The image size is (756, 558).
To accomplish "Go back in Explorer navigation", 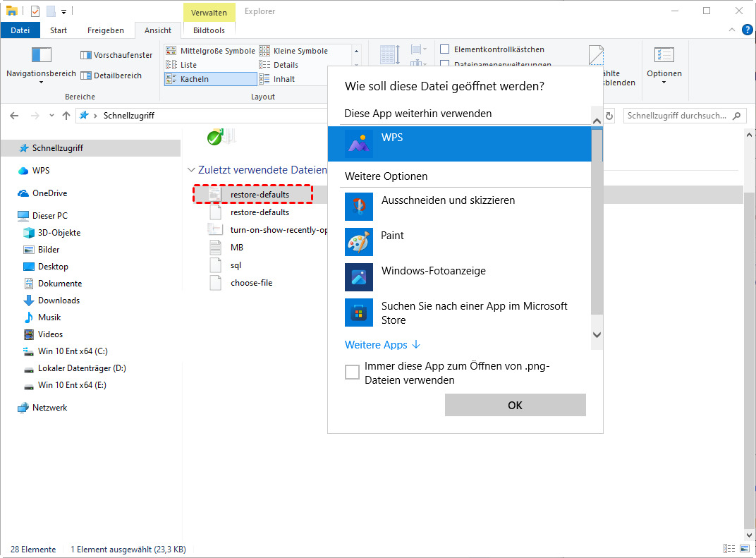I will click(x=15, y=116).
